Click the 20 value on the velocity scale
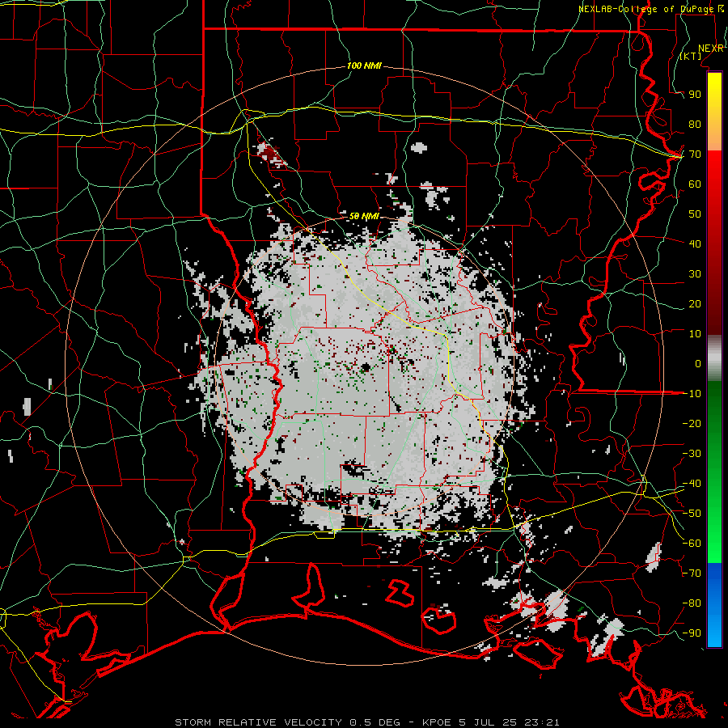 point(695,303)
